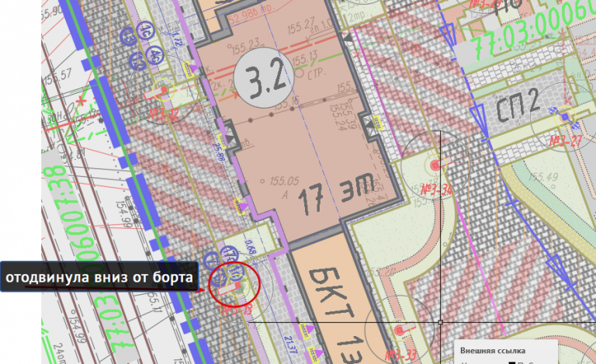Click the 'Внешняя ссылка' tooltip title
596x364 pixels.
pyautogui.click(x=493, y=351)
